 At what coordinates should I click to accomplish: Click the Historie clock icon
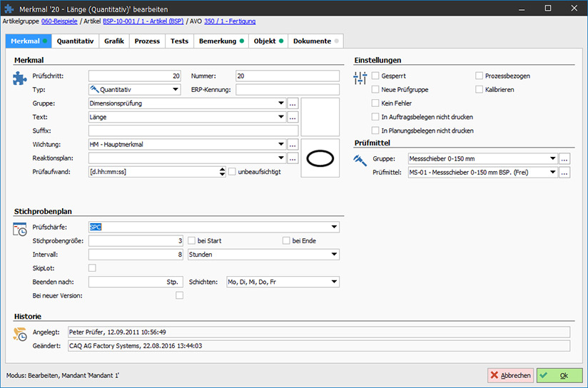[x=19, y=334]
